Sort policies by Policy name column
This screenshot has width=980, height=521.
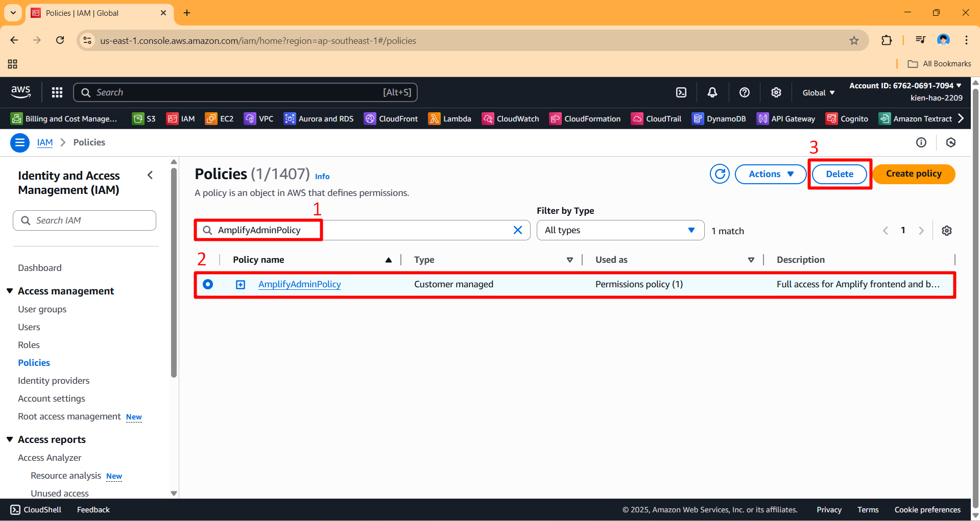pyautogui.click(x=388, y=259)
